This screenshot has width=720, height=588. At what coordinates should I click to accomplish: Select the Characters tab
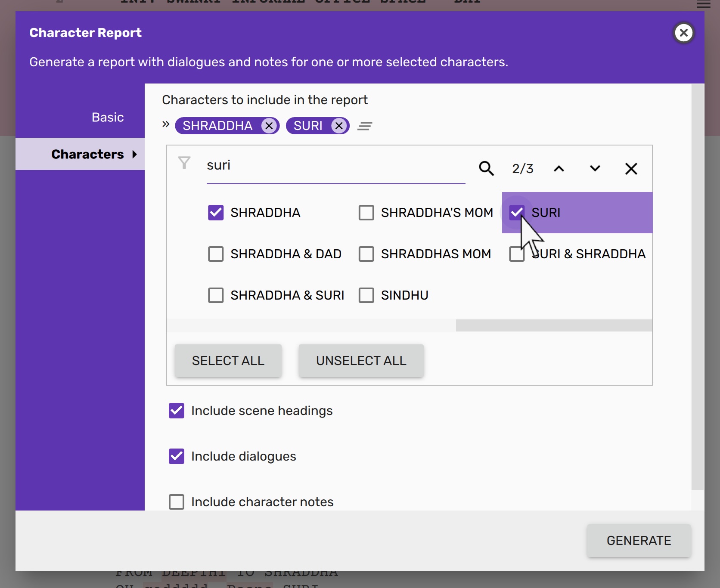(x=87, y=154)
